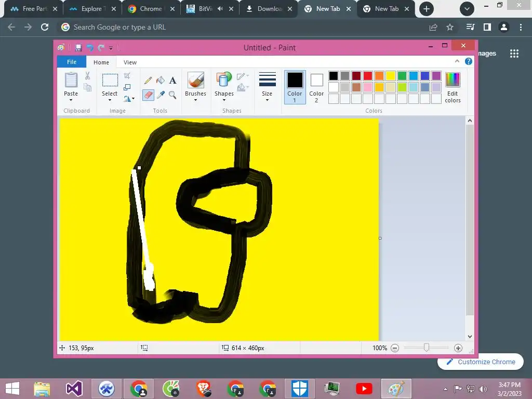Screen dimensions: 532x399
Task: Open Chrome three-dot menu
Action: pyautogui.click(x=521, y=27)
